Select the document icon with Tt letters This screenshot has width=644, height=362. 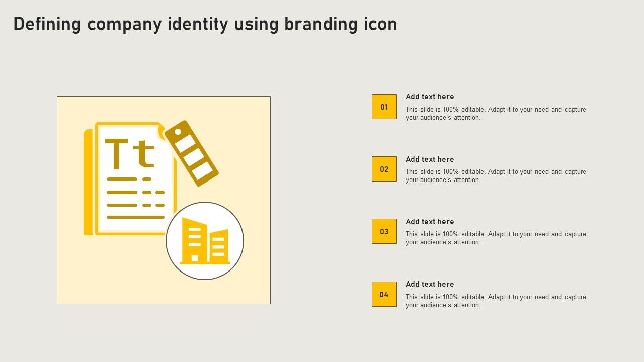tap(130, 178)
